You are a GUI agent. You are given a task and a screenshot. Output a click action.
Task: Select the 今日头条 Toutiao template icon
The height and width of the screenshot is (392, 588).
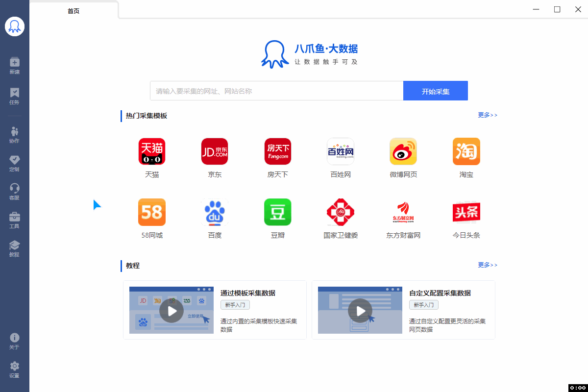click(466, 212)
